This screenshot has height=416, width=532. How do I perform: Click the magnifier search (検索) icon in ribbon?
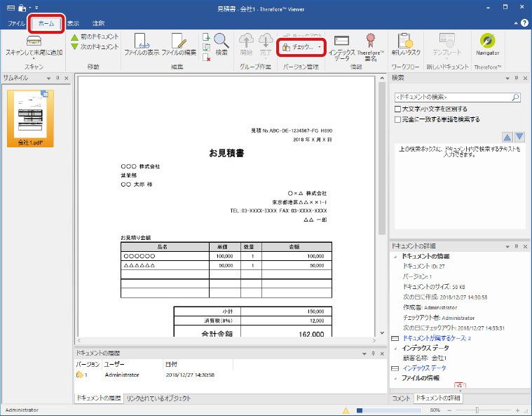coord(221,42)
